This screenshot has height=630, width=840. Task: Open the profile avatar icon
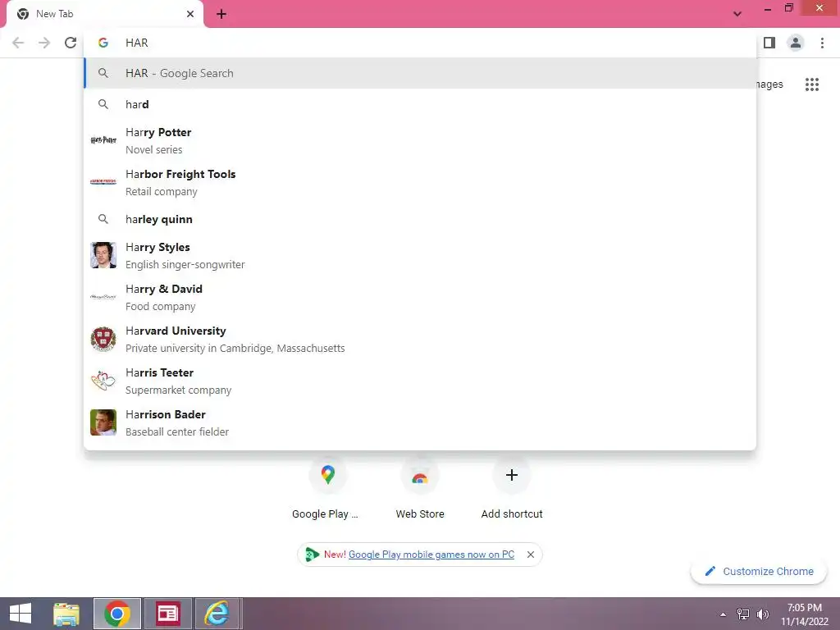click(796, 43)
